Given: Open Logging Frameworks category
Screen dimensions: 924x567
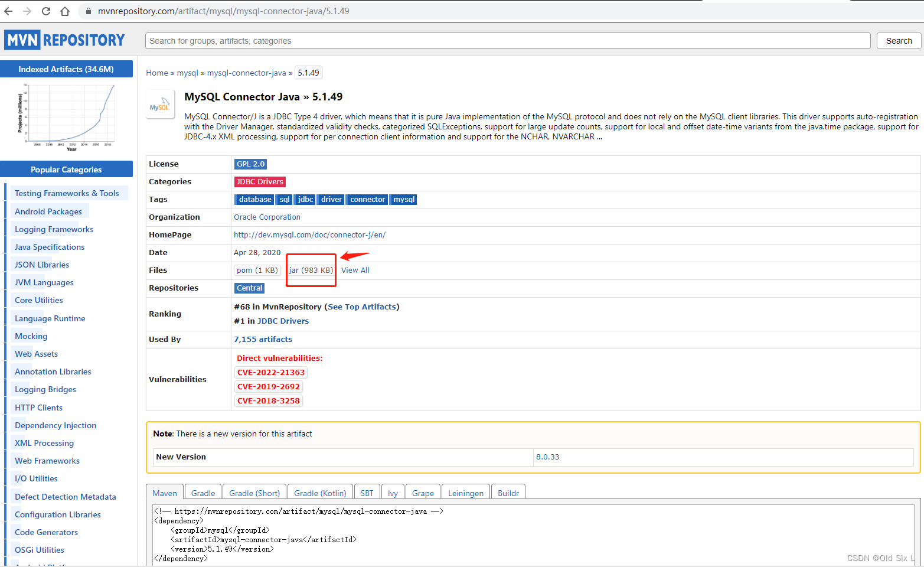Looking at the screenshot, I should [54, 229].
